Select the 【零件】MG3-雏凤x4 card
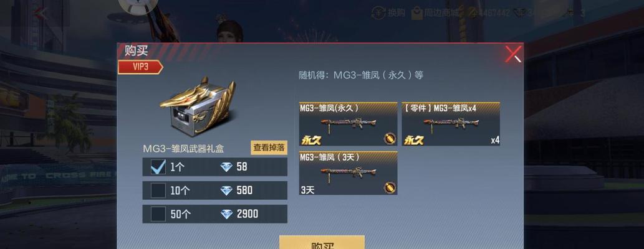 tap(451, 124)
